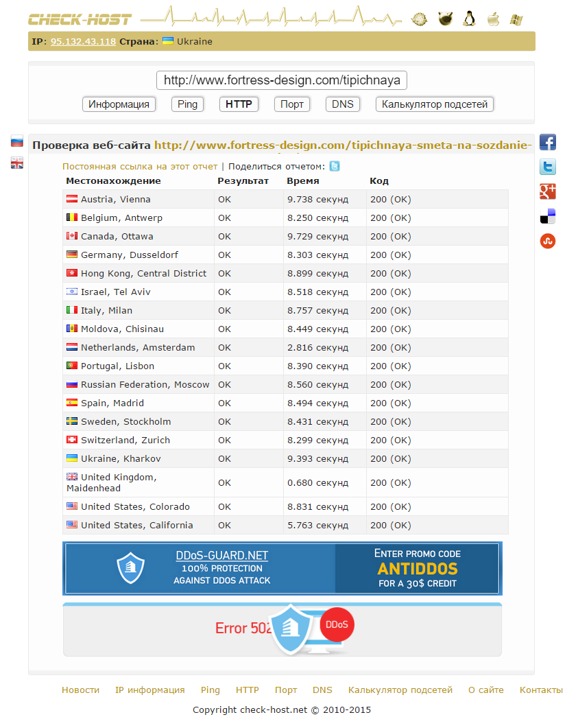Screen dimensions: 578x728
Task: Click the 200 (OK) code in Austria row
Action: click(x=391, y=199)
